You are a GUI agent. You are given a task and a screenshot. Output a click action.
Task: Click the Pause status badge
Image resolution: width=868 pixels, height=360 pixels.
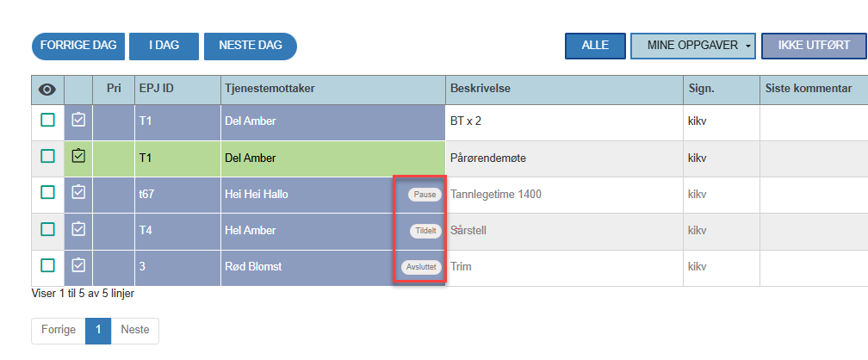pos(425,195)
